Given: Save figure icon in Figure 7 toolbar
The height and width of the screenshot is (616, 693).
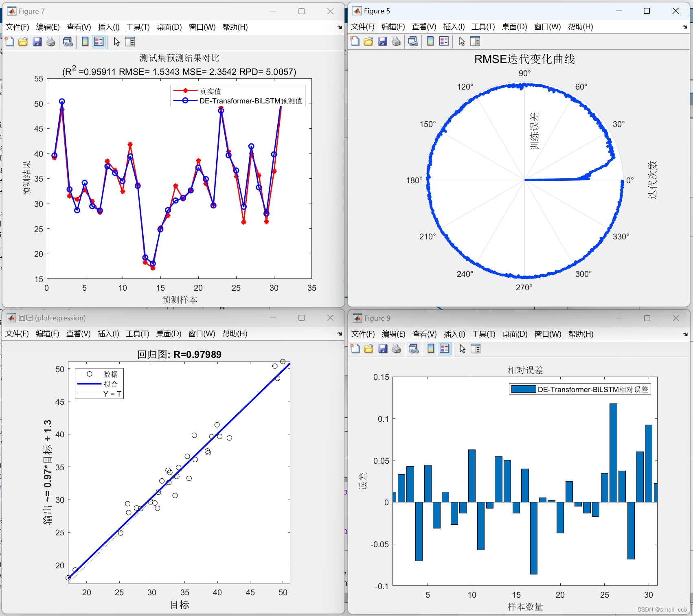Looking at the screenshot, I should pyautogui.click(x=37, y=42).
